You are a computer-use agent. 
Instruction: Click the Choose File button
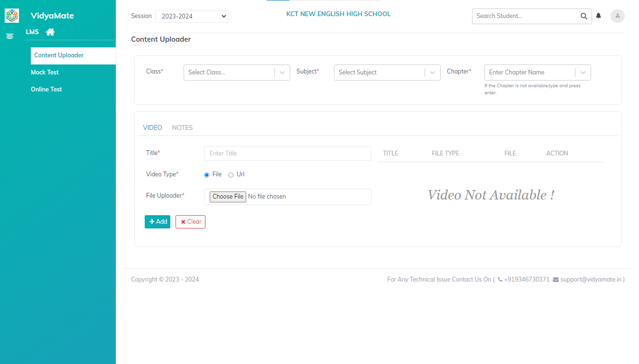(228, 197)
